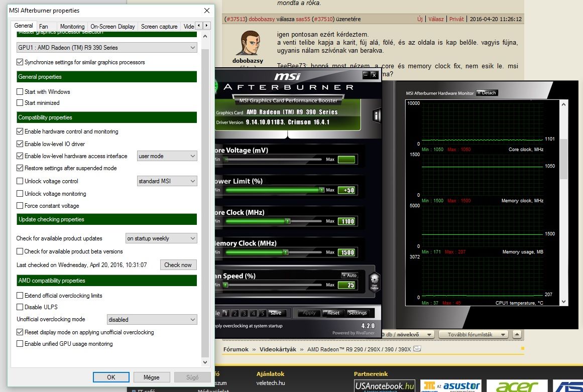Click the Core Clock slider handle
Image resolution: width=583 pixels, height=392 pixels.
(x=287, y=221)
